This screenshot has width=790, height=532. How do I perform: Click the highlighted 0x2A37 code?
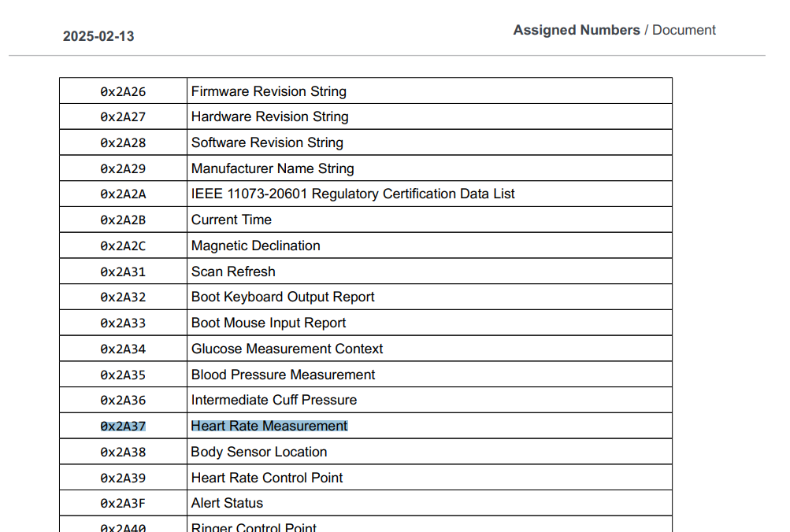point(123,427)
